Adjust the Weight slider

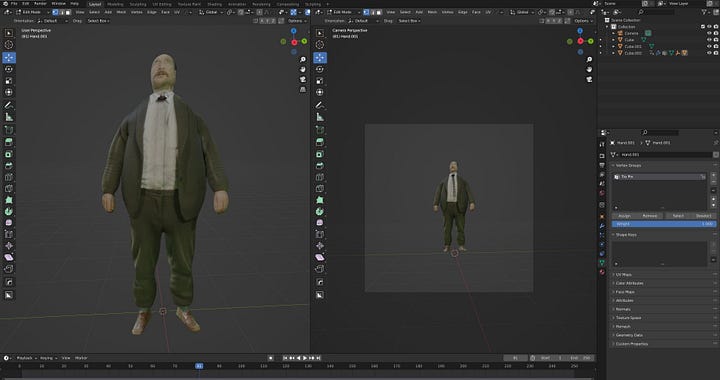click(664, 224)
